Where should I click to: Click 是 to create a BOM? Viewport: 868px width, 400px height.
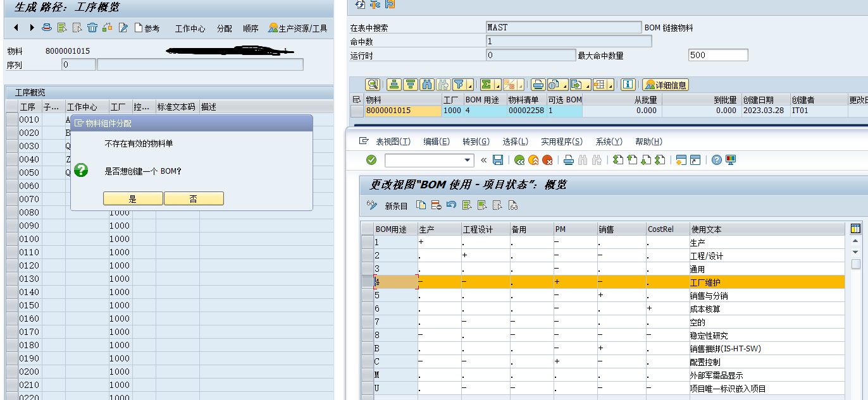click(x=133, y=198)
